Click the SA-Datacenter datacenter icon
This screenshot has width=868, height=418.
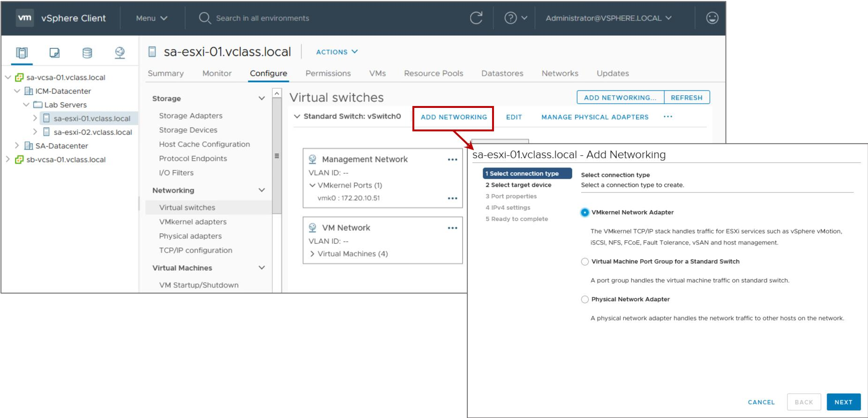29,145
